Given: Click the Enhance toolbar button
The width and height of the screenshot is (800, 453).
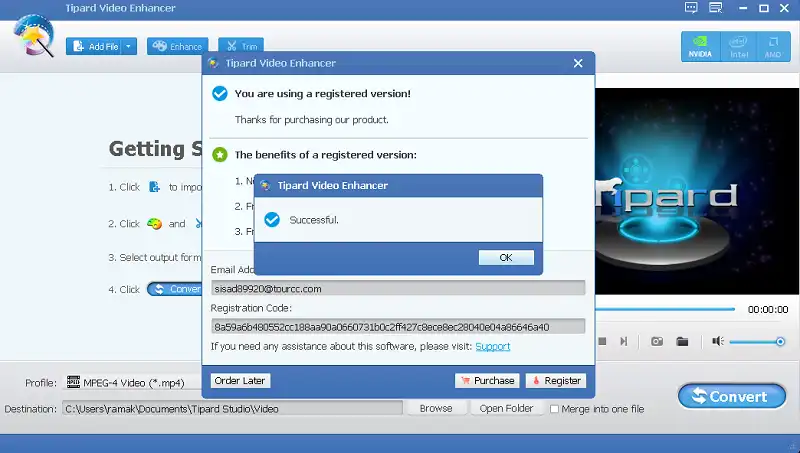Looking at the screenshot, I should pyautogui.click(x=177, y=47).
